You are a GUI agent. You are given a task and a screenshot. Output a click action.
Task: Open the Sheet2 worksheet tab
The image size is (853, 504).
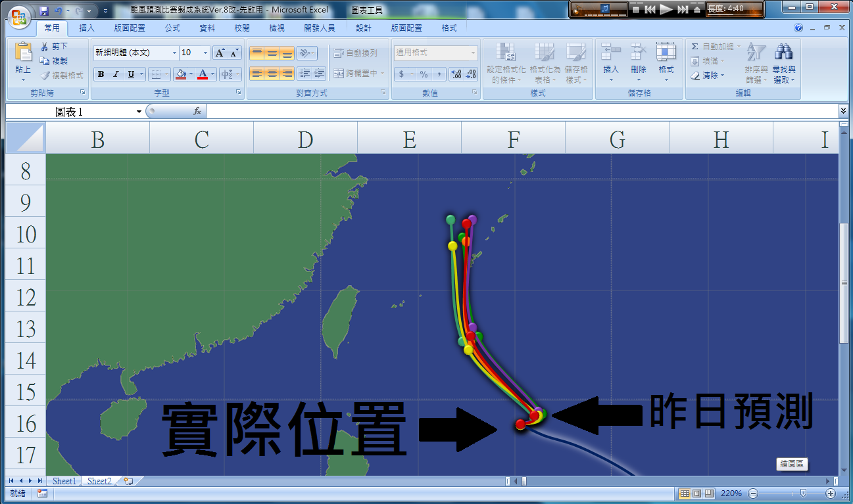pyautogui.click(x=99, y=481)
